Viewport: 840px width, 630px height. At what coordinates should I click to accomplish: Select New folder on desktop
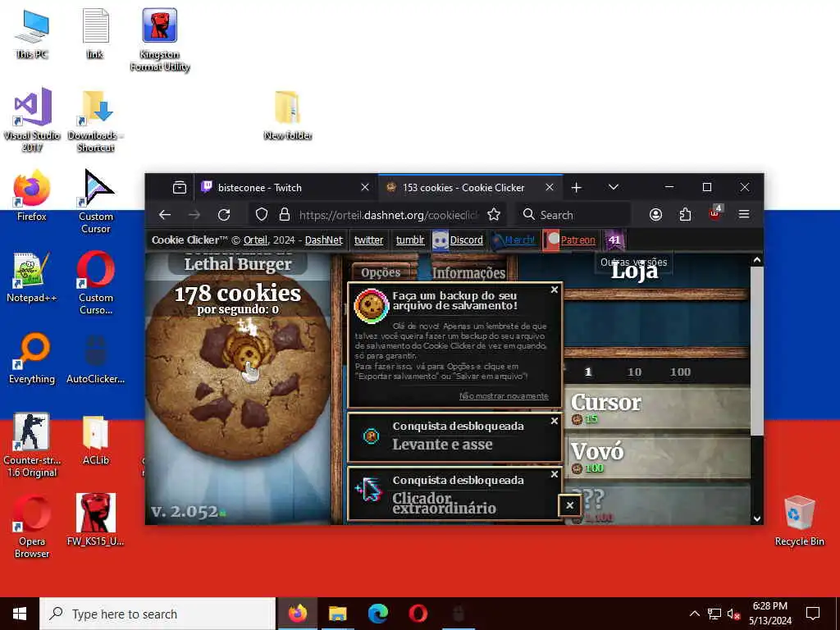[288, 115]
